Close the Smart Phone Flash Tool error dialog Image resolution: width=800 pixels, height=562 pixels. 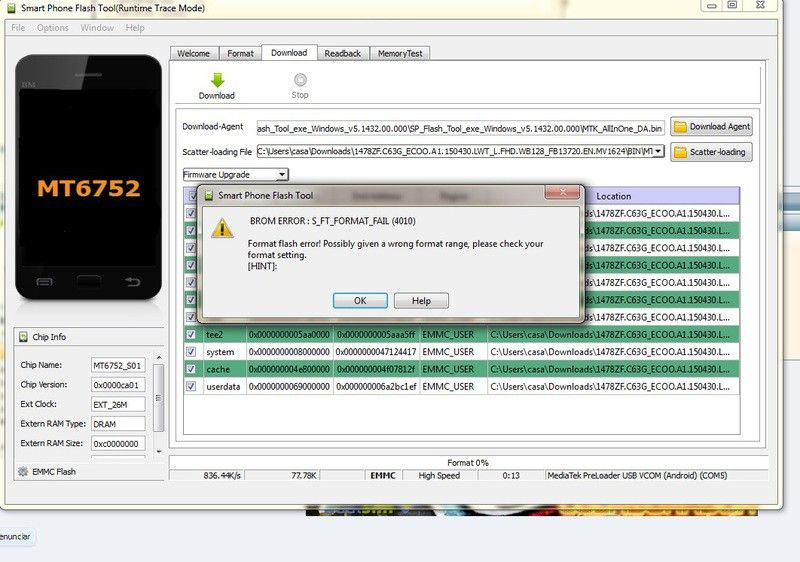point(562,192)
